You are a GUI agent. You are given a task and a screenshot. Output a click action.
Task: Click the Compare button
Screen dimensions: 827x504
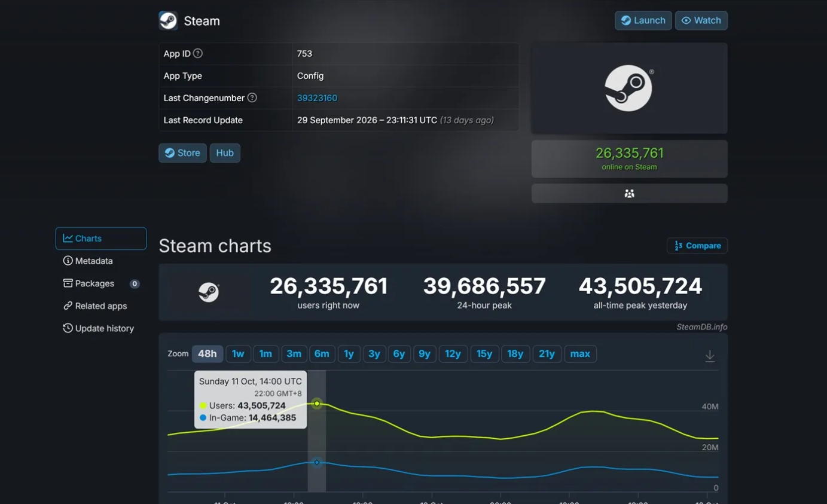[697, 246]
